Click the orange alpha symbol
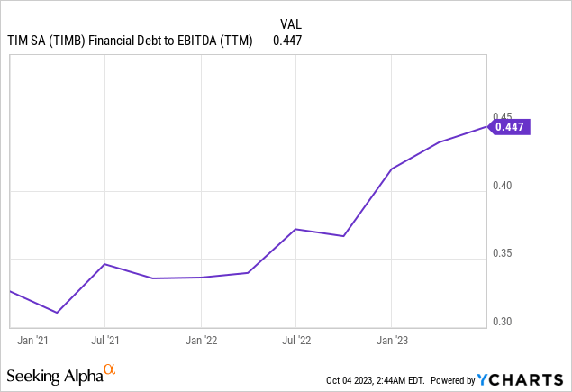572x392 pixels. click(110, 370)
